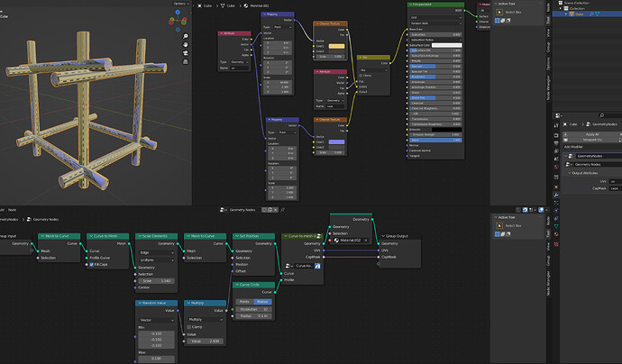This screenshot has width=622, height=364.
Task: Click the UVs attribute name field
Action: click(x=616, y=182)
